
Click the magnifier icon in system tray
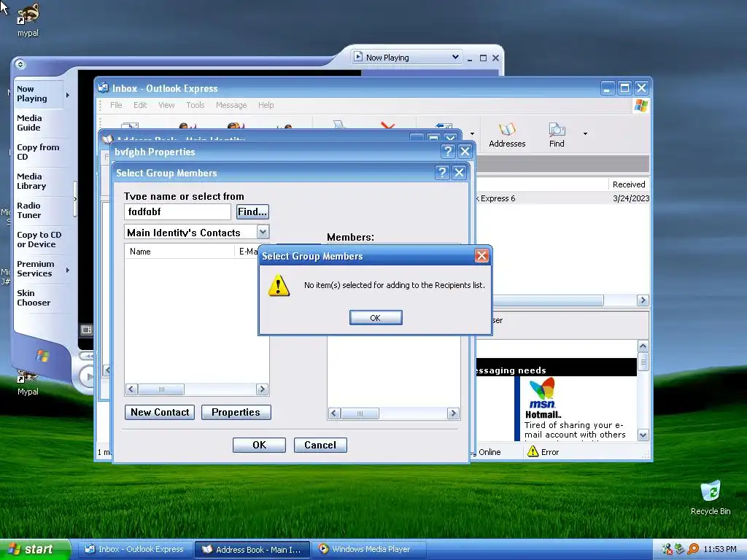click(693, 549)
